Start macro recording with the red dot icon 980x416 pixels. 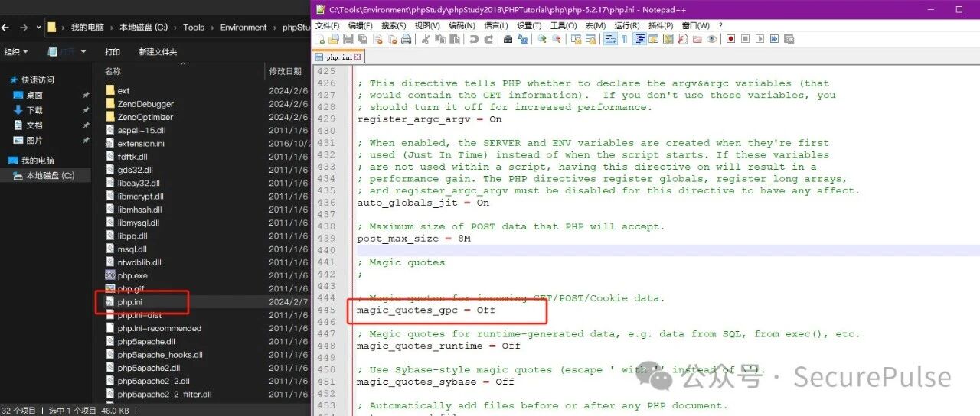coord(731,39)
